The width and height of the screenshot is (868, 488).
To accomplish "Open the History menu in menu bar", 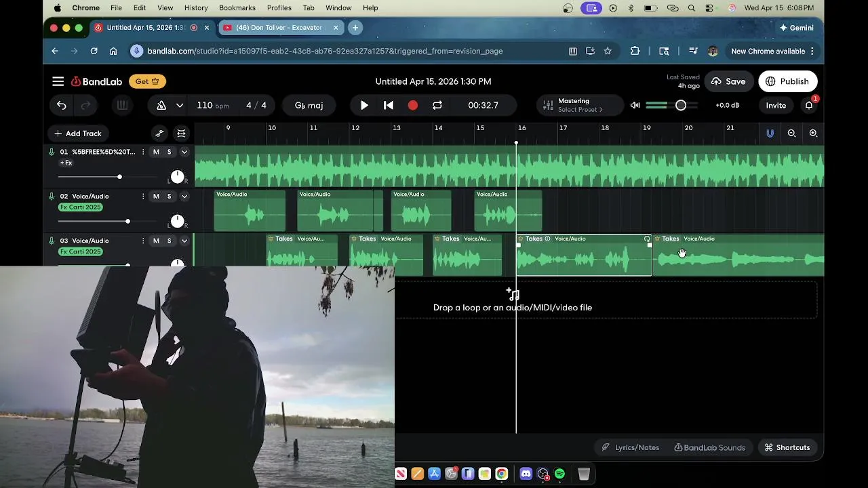I will (x=196, y=8).
